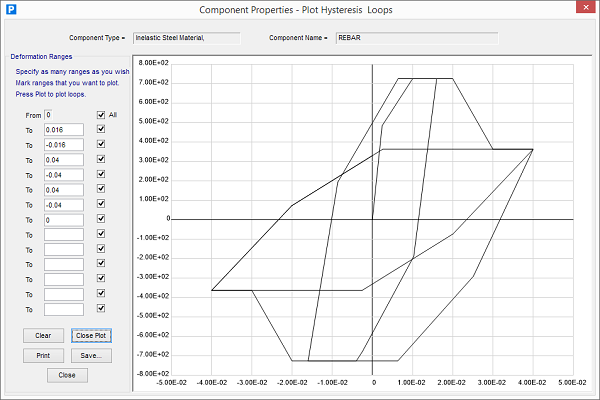Click the Perform app icon in title bar
The image size is (600, 400).
11,10
